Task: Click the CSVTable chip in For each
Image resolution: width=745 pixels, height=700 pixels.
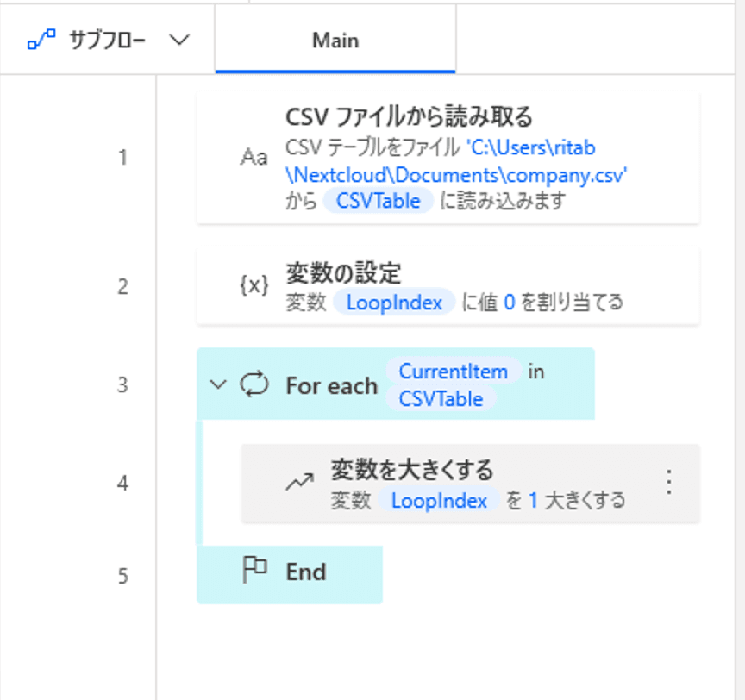Action: [441, 399]
